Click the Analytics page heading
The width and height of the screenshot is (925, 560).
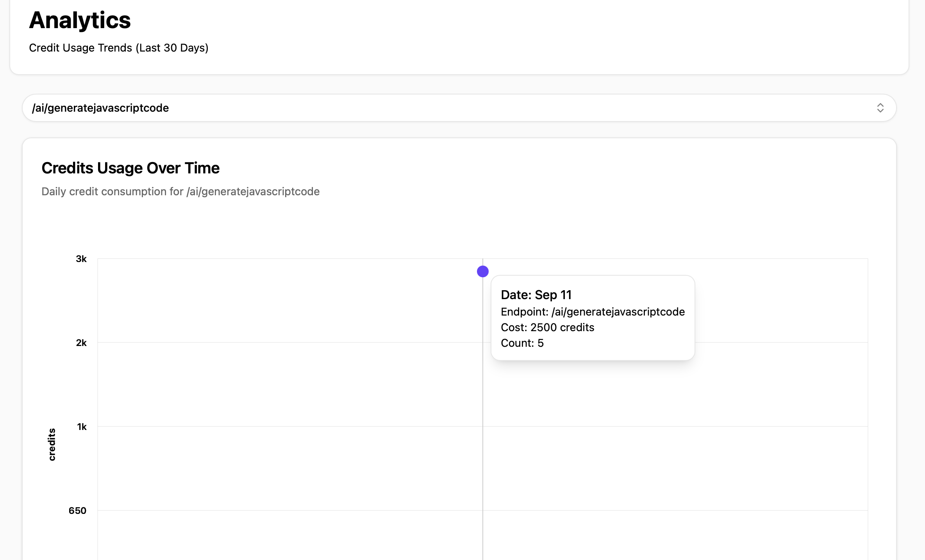tap(80, 20)
